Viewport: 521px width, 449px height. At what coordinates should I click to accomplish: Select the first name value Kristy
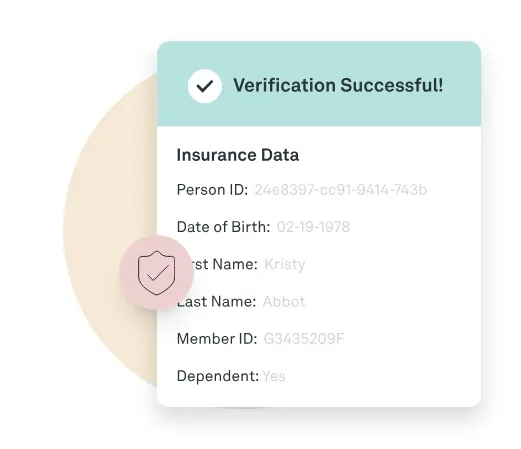[x=285, y=265]
